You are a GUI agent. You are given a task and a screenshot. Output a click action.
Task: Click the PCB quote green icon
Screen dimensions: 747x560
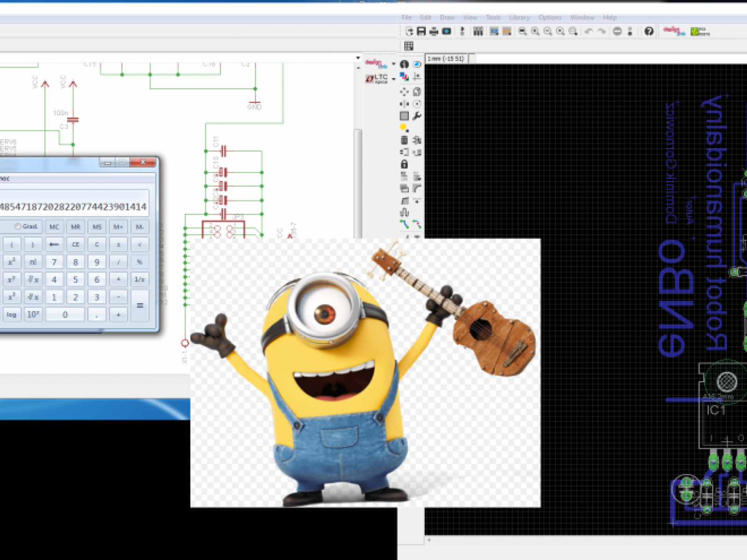[700, 31]
